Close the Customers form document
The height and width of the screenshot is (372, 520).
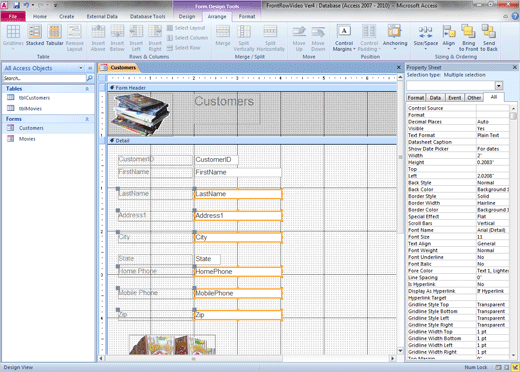point(399,67)
